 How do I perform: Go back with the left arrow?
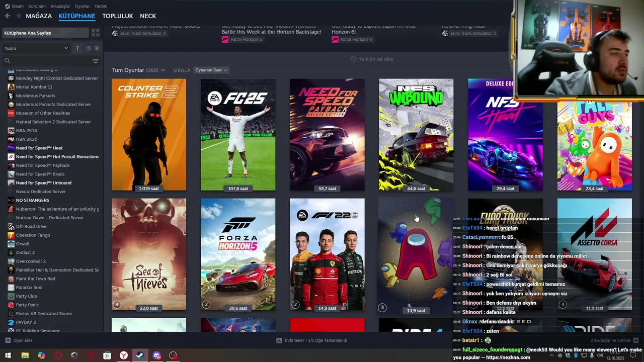[x=8, y=16]
